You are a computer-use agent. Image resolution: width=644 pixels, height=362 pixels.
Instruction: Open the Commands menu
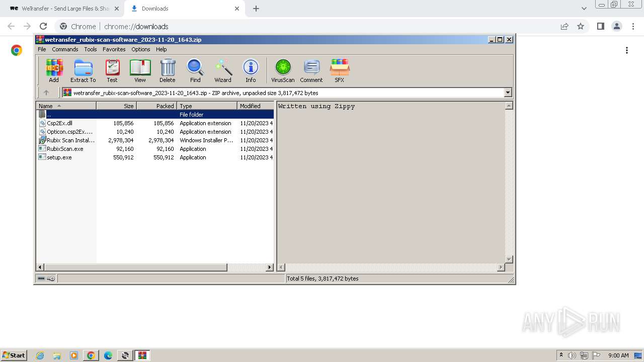[65, 49]
